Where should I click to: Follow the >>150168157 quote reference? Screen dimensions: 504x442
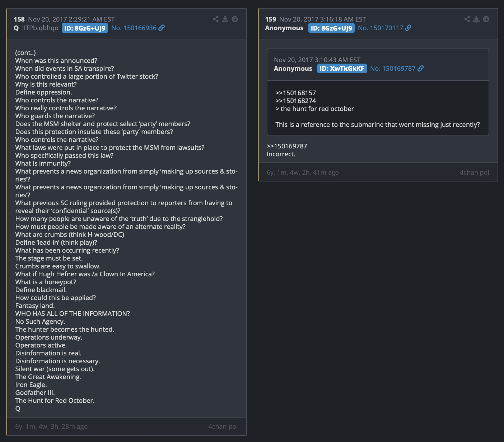tap(295, 93)
